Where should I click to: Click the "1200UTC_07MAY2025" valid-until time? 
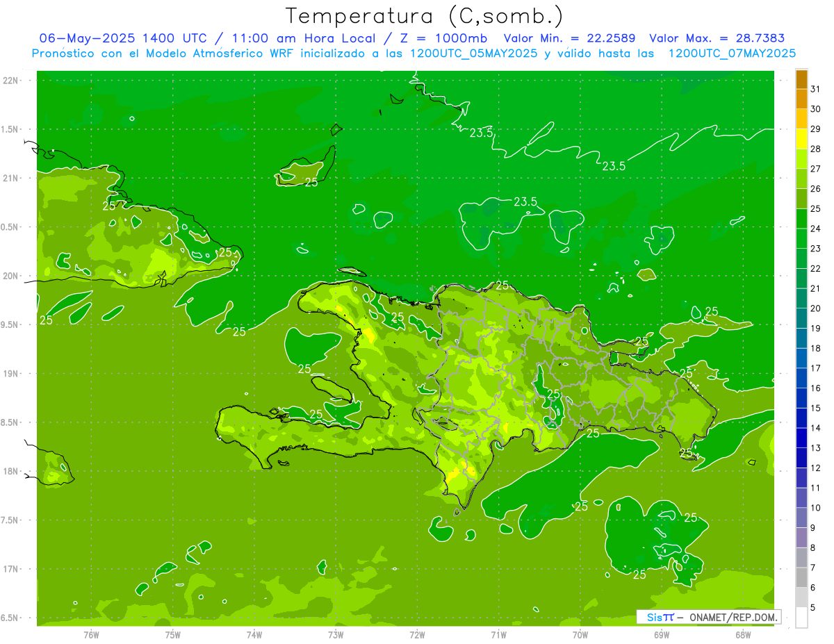[732, 53]
